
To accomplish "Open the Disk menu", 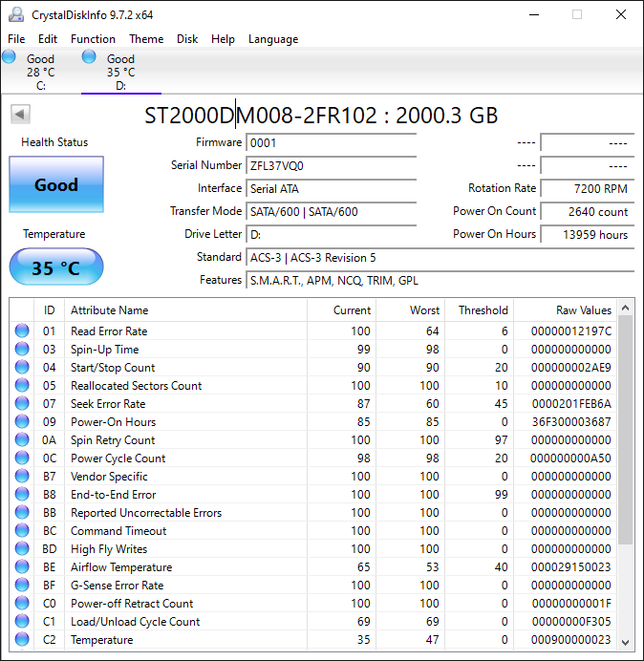I will pyautogui.click(x=187, y=39).
